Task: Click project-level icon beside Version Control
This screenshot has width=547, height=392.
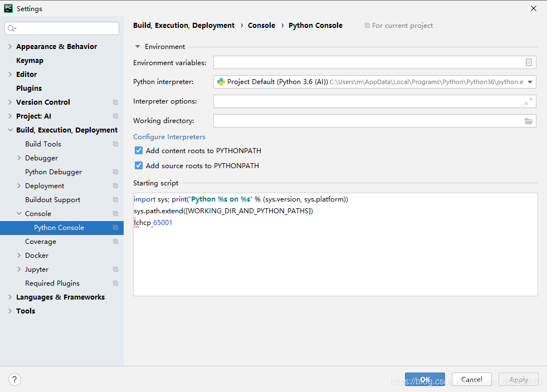Action: pos(115,102)
